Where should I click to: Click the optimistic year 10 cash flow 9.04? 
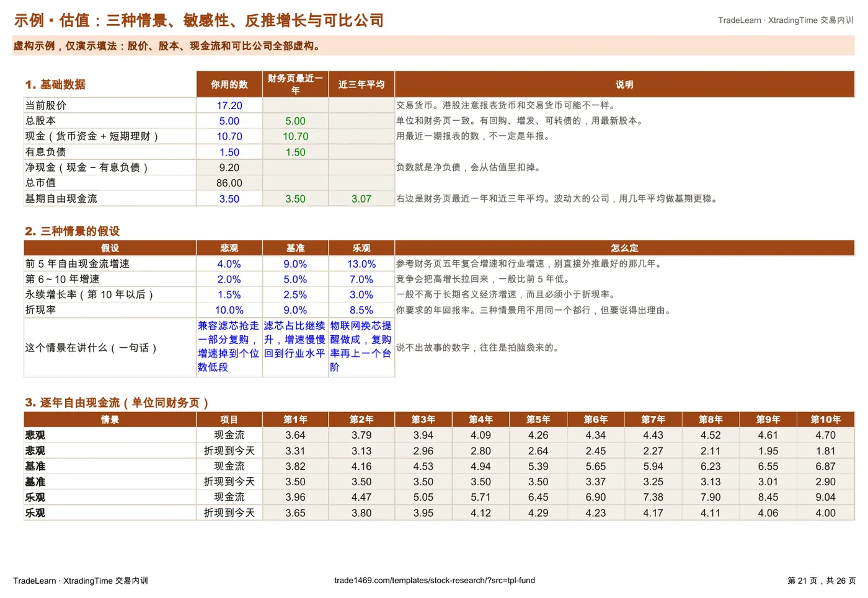(826, 498)
